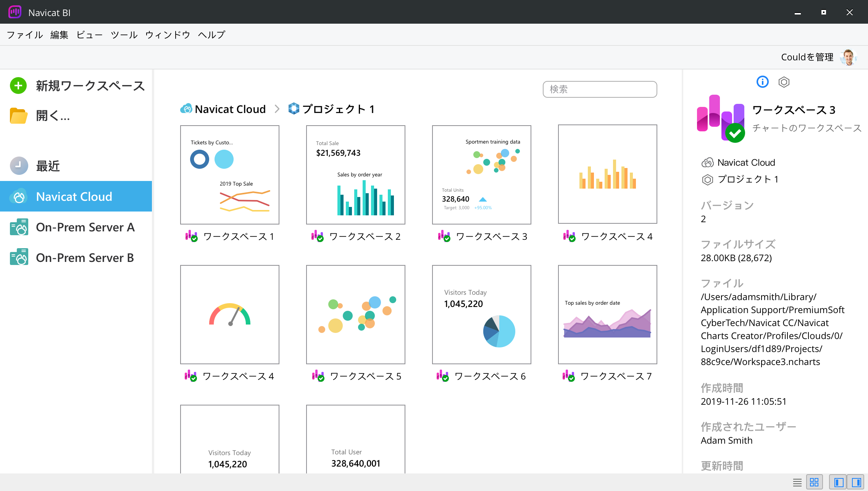This screenshot has height=491, width=868.
Task: Click ワークスペース 6 label
Action: point(490,376)
